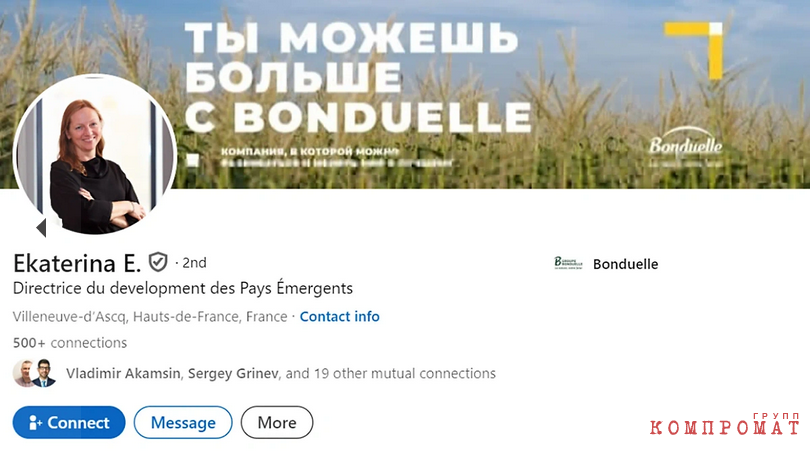Click the Компромат Групп watermark logo
Screen dimensions: 810x455
tap(725, 424)
